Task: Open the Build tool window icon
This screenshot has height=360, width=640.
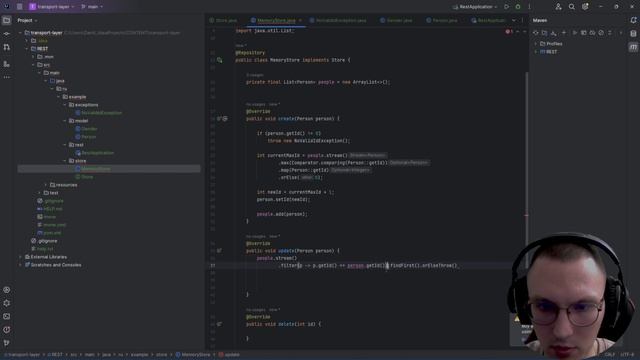Action: [x=7, y=303]
